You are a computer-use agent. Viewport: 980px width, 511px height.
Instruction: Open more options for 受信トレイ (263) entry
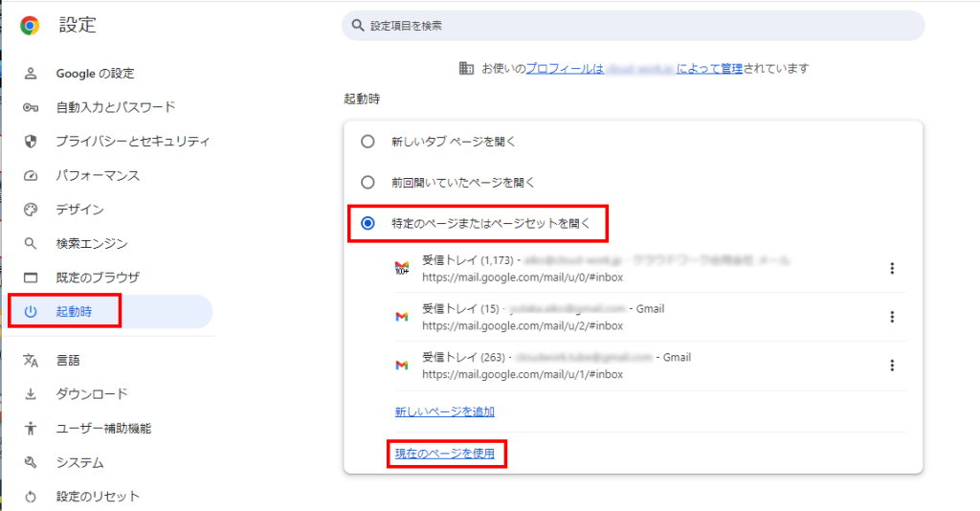[x=892, y=365]
